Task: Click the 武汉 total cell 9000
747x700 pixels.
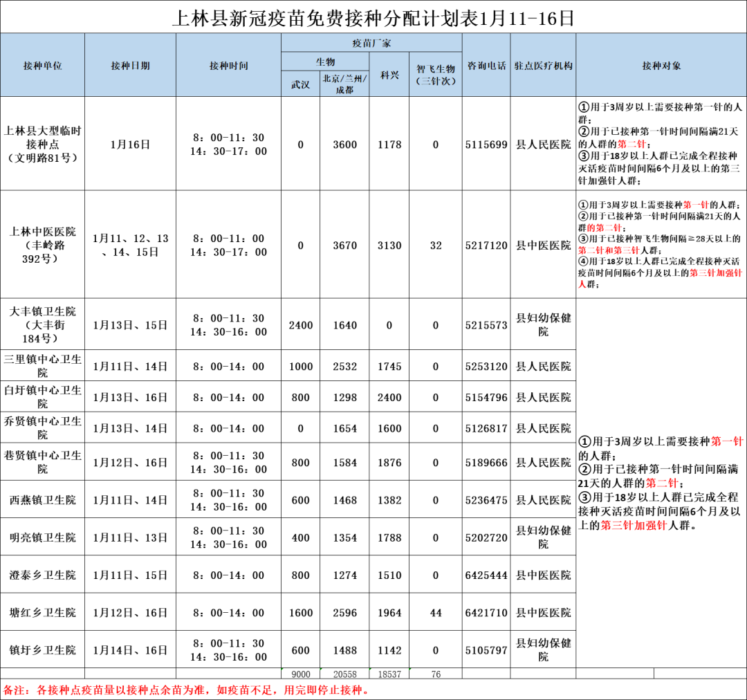Action: coord(300,674)
